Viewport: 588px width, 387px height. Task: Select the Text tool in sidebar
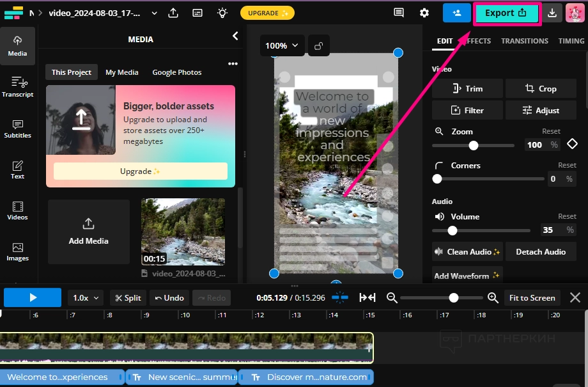(x=17, y=169)
